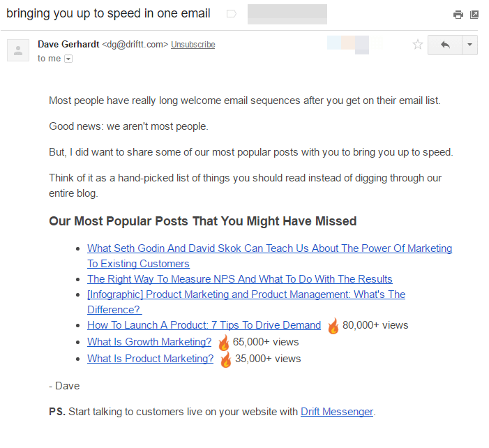Print this email with the printer icon
This screenshot has height=448, width=489.
click(x=458, y=15)
